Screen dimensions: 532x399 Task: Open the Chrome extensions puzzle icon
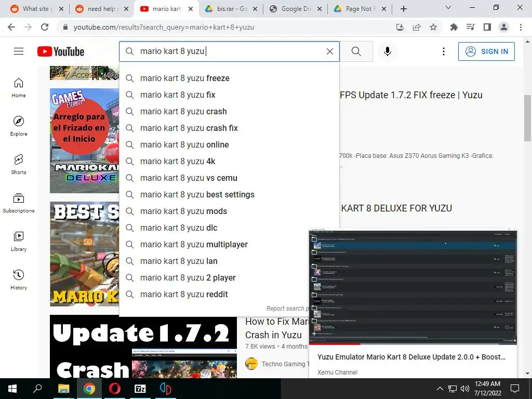tap(454, 27)
